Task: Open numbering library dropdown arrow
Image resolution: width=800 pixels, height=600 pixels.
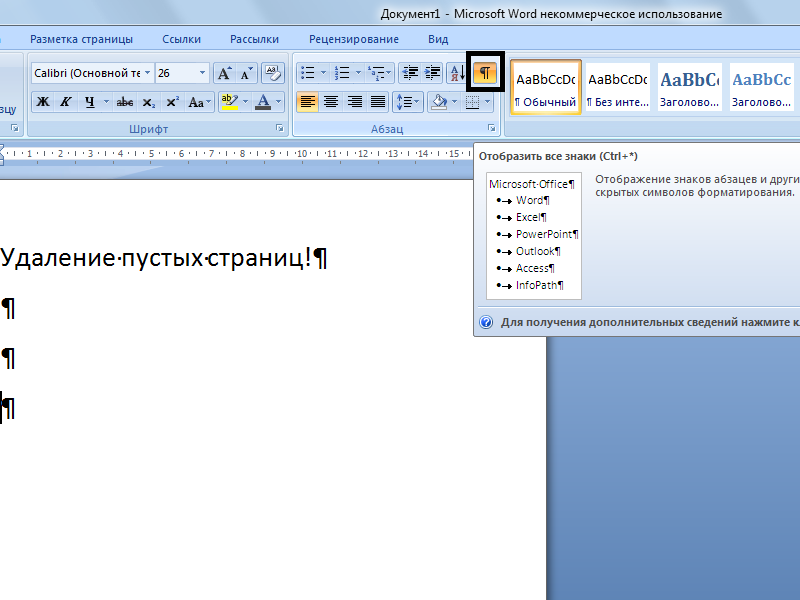Action: point(358,73)
